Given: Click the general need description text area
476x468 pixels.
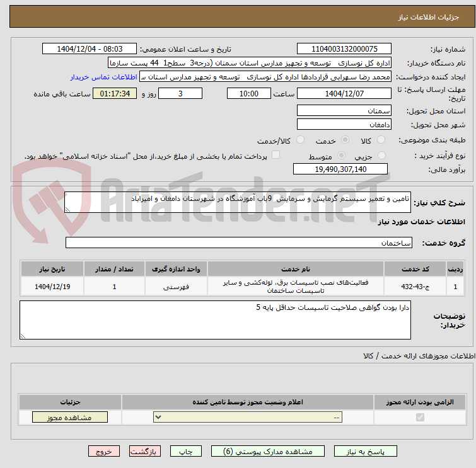Looking at the screenshot, I should click(238, 202).
